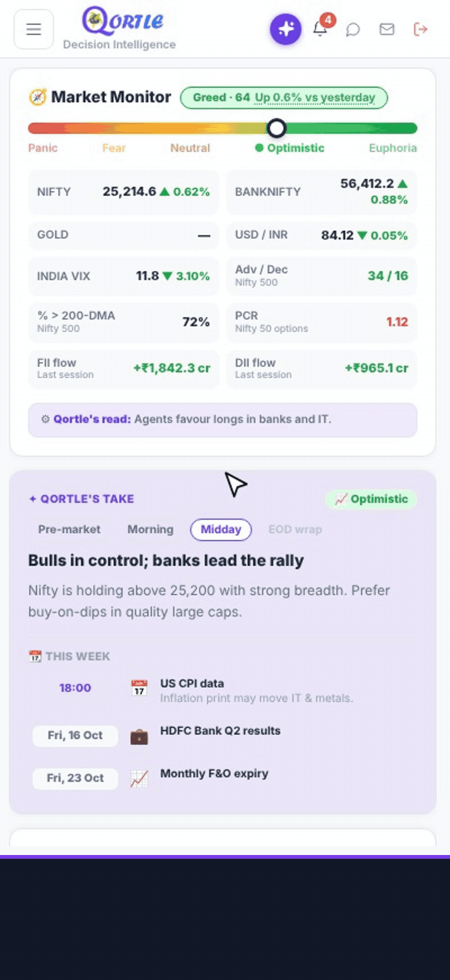Select the Midday tab
The image size is (450, 980).
click(x=221, y=529)
